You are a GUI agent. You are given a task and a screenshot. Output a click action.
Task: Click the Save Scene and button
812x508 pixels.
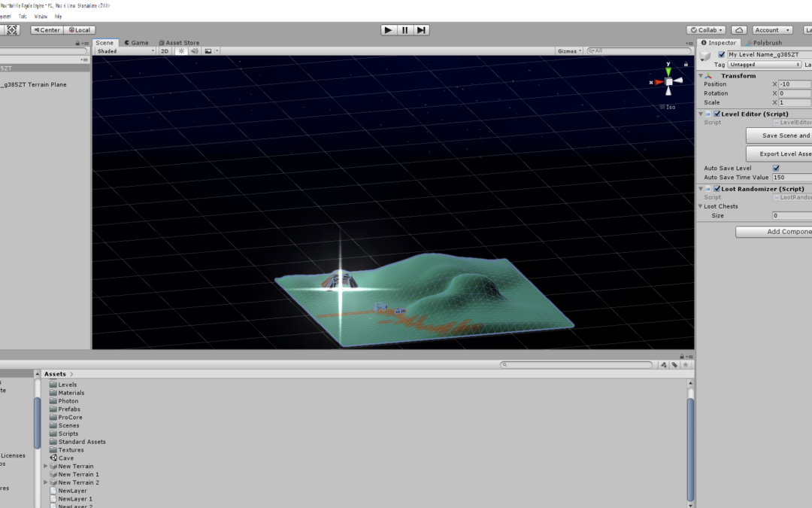pyautogui.click(x=779, y=135)
